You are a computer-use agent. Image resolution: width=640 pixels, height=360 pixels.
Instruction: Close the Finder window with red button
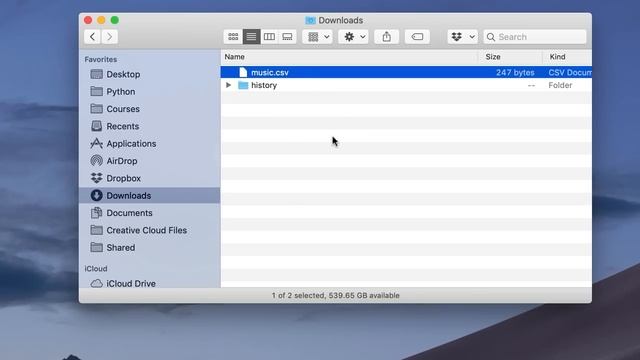coord(88,20)
